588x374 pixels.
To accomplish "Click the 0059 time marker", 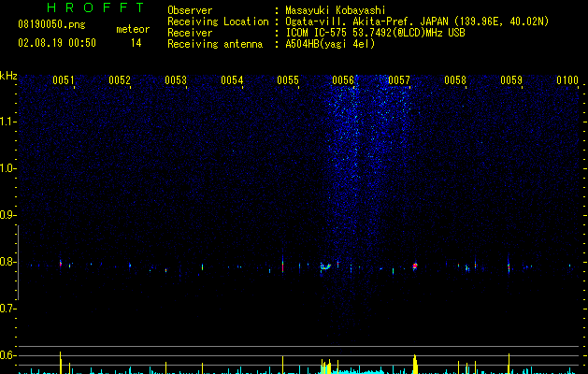I will 511,79.
